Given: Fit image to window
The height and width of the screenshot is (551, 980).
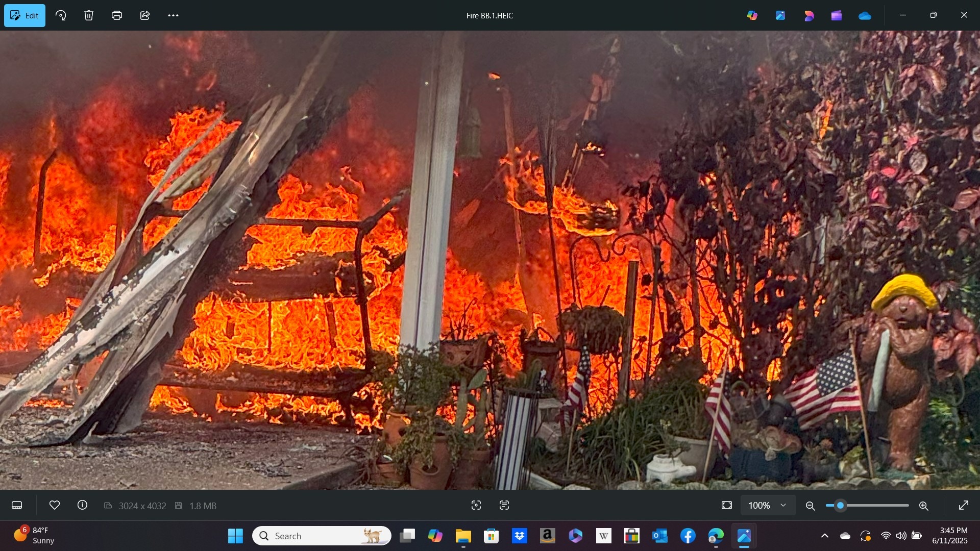Looking at the screenshot, I should coord(727,506).
